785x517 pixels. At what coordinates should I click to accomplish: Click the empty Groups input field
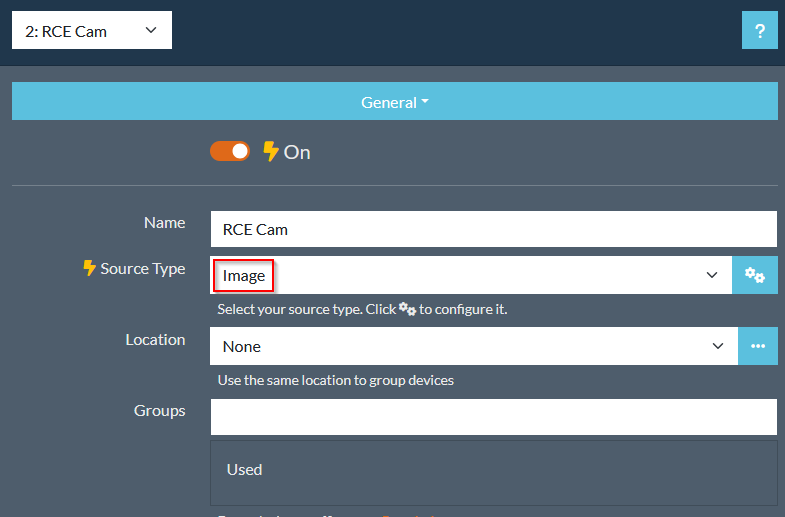point(493,417)
